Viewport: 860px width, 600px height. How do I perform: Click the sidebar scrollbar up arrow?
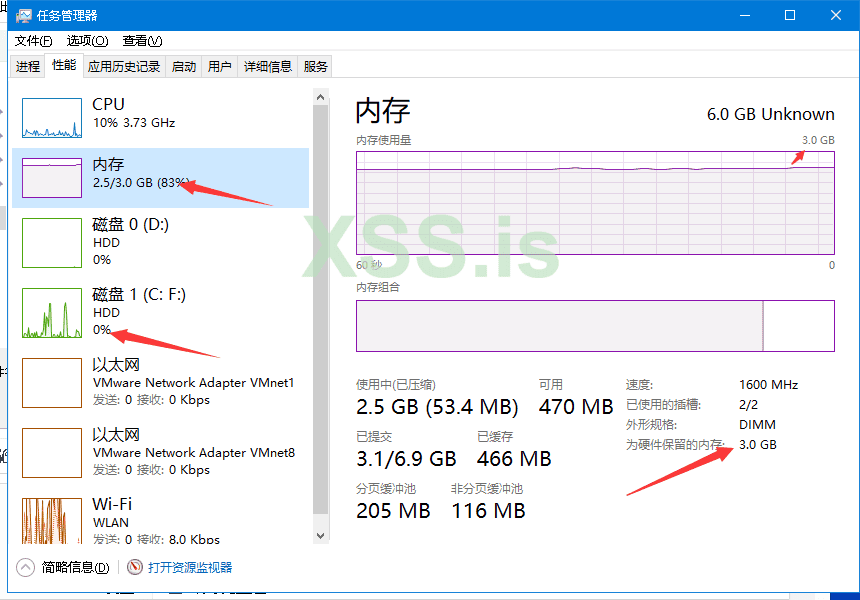pyautogui.click(x=320, y=98)
